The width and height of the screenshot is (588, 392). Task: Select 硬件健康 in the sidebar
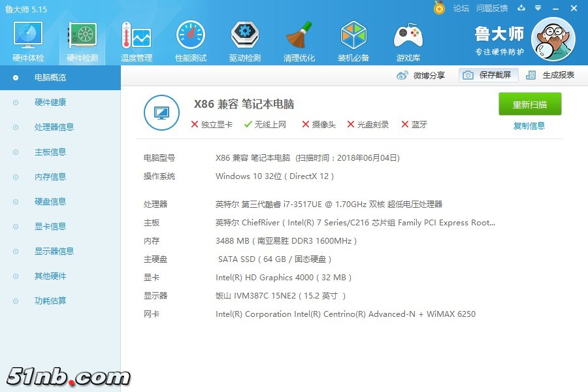point(50,103)
